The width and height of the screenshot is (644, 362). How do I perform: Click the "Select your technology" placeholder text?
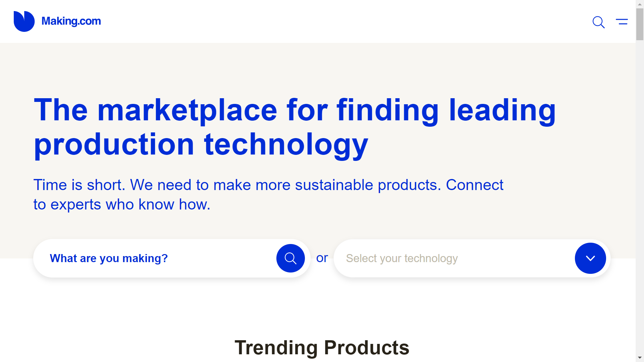pyautogui.click(x=402, y=258)
